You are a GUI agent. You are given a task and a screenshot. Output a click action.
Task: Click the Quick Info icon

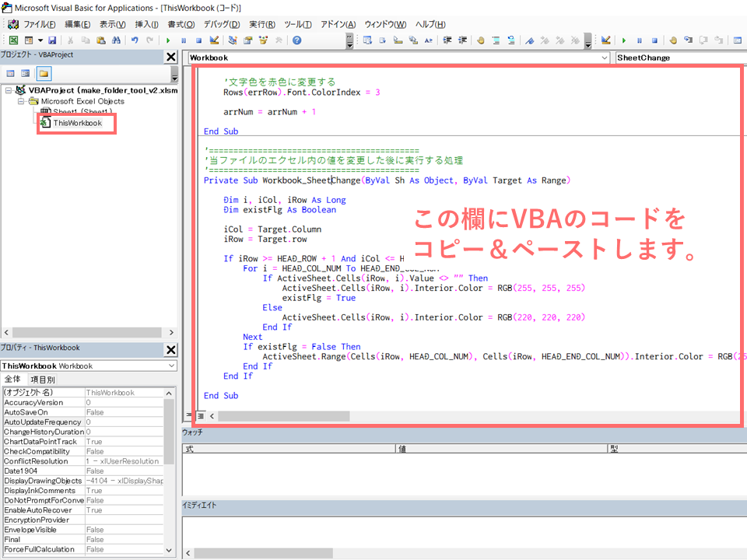[398, 40]
